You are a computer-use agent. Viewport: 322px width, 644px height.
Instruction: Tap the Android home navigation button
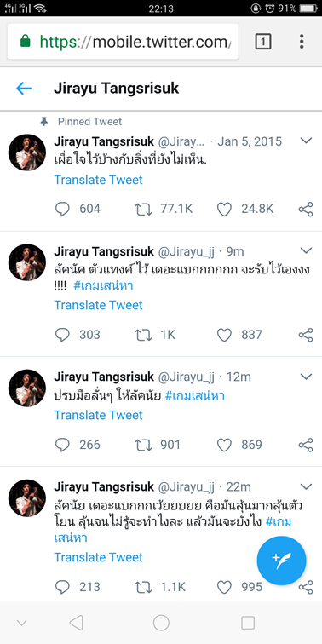tap(161, 623)
